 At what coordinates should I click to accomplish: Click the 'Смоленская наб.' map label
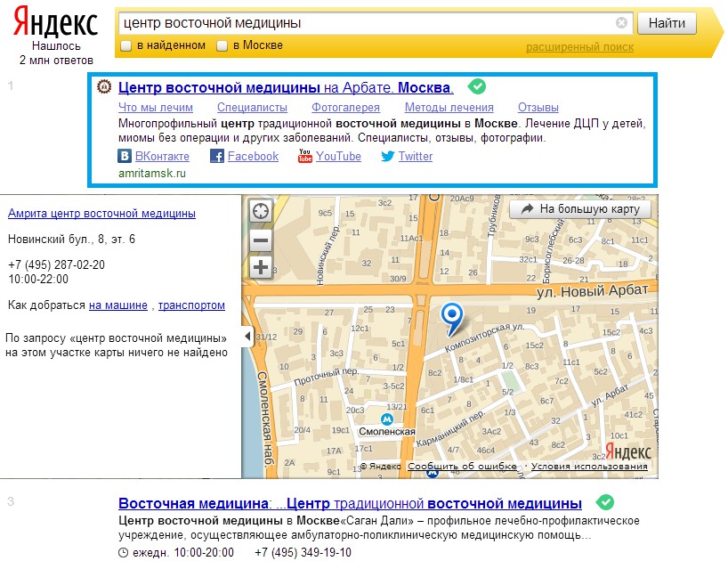point(265,418)
